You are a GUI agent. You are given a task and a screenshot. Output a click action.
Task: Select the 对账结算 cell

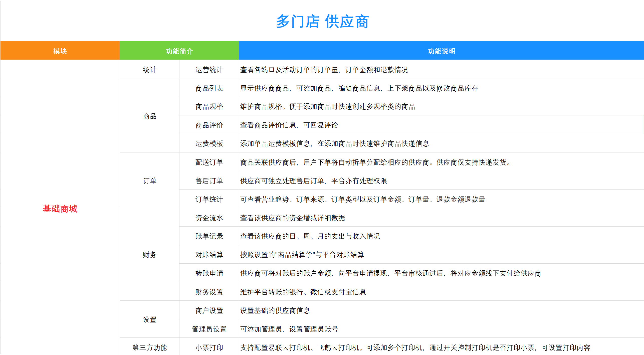coord(209,255)
